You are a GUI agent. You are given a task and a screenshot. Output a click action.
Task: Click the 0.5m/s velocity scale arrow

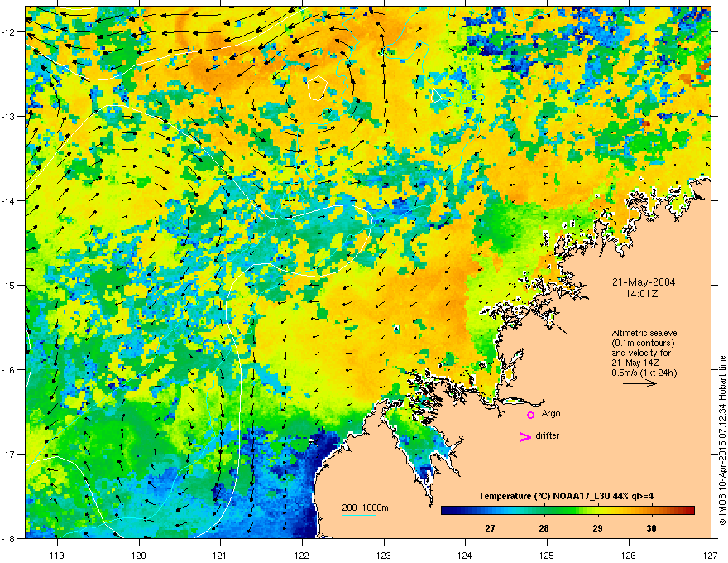click(x=639, y=383)
